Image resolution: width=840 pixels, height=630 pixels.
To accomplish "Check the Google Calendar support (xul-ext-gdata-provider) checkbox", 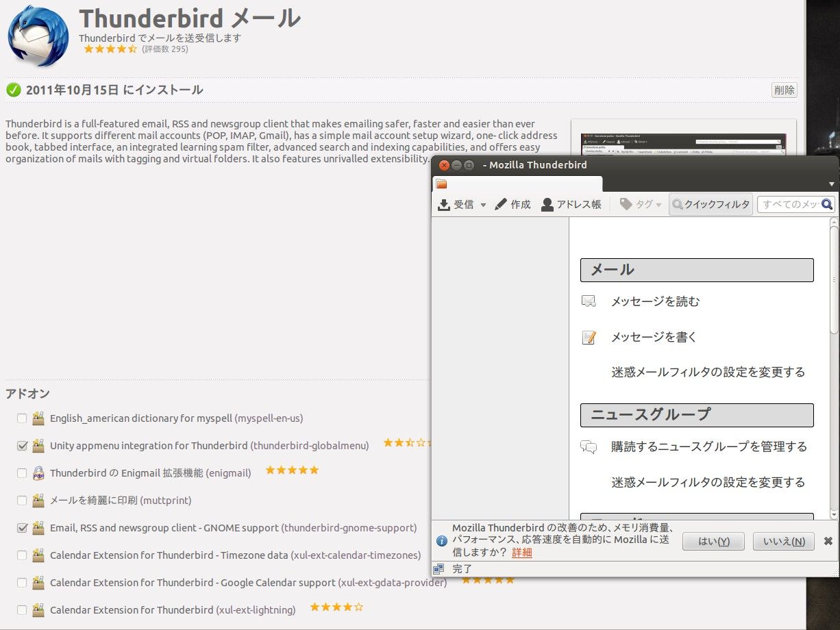I will click(22, 582).
